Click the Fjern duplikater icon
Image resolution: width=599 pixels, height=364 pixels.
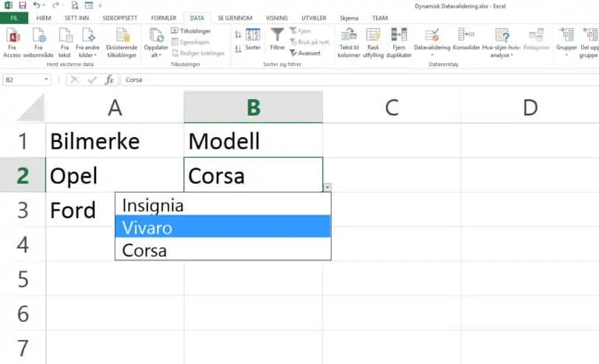(399, 35)
